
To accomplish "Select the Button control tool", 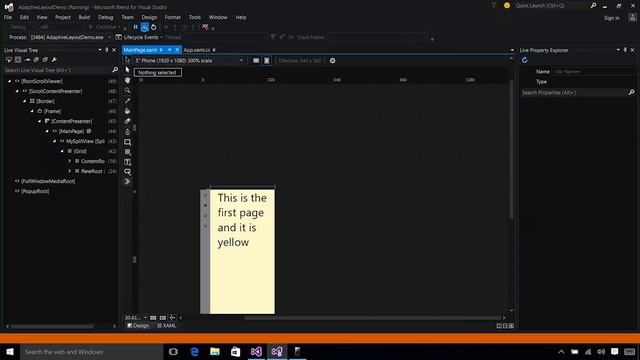I will tap(127, 172).
